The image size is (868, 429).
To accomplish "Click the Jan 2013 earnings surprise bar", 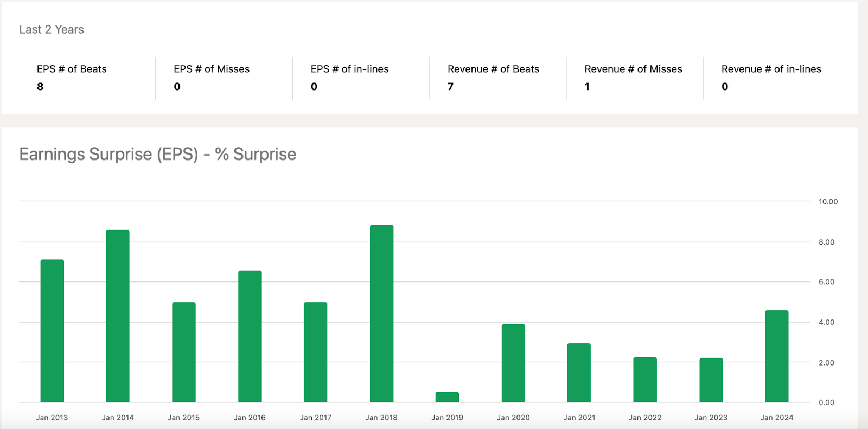I will tap(52, 331).
